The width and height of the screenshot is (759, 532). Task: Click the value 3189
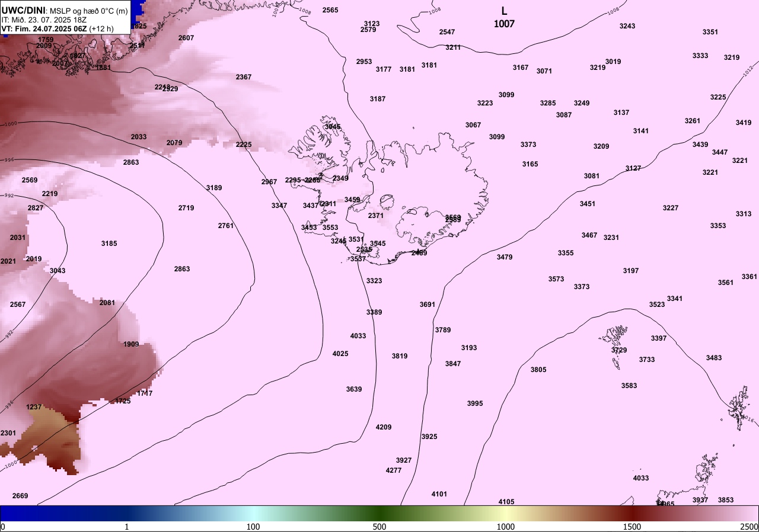[x=214, y=188]
